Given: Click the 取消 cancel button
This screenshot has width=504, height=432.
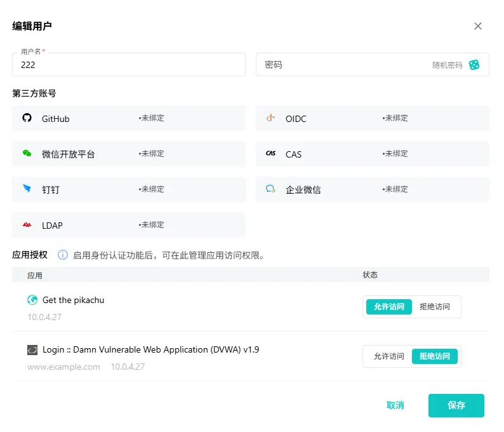Looking at the screenshot, I should point(395,405).
